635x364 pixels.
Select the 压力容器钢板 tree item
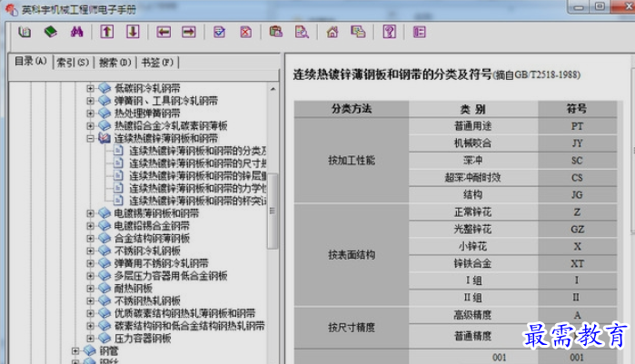(143, 339)
